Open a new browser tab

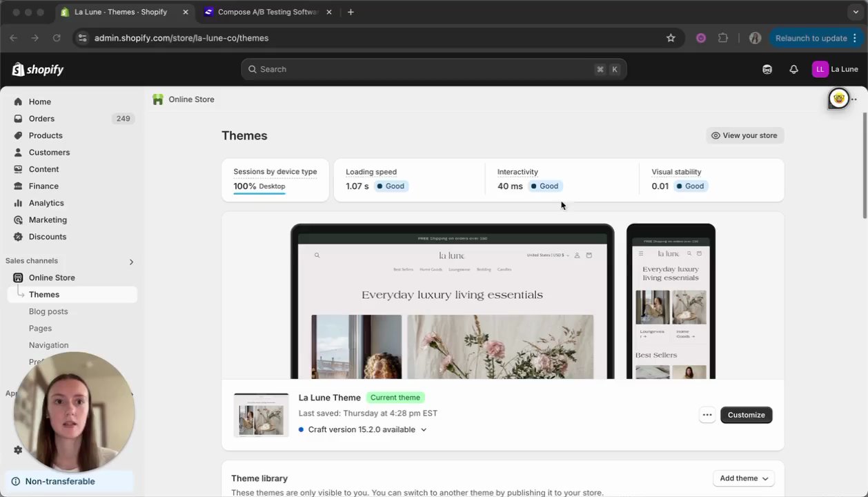point(351,12)
